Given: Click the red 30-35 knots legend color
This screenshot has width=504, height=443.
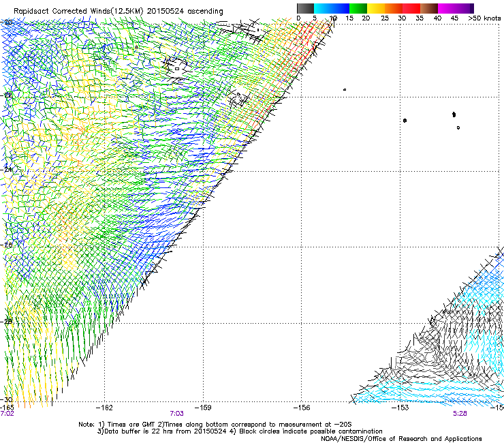Looking at the screenshot, I should (411, 8).
